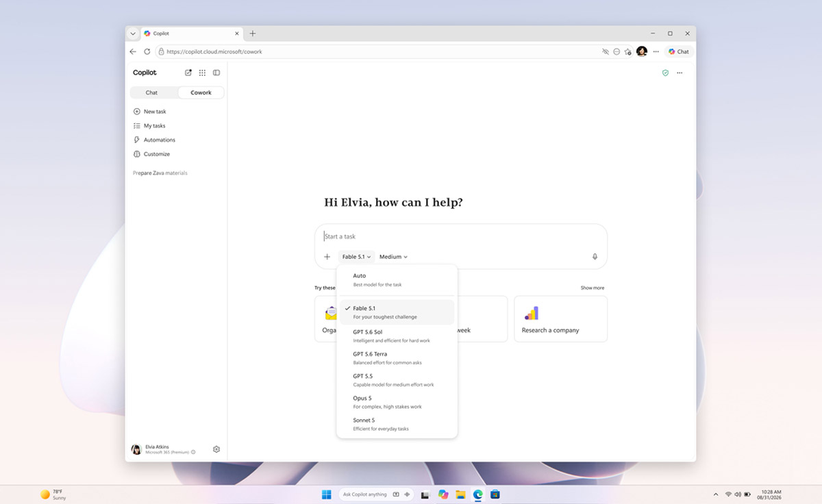Screen dimensions: 822x504
Task: Open Microsoft Store taskbar icon
Action: tap(495, 494)
